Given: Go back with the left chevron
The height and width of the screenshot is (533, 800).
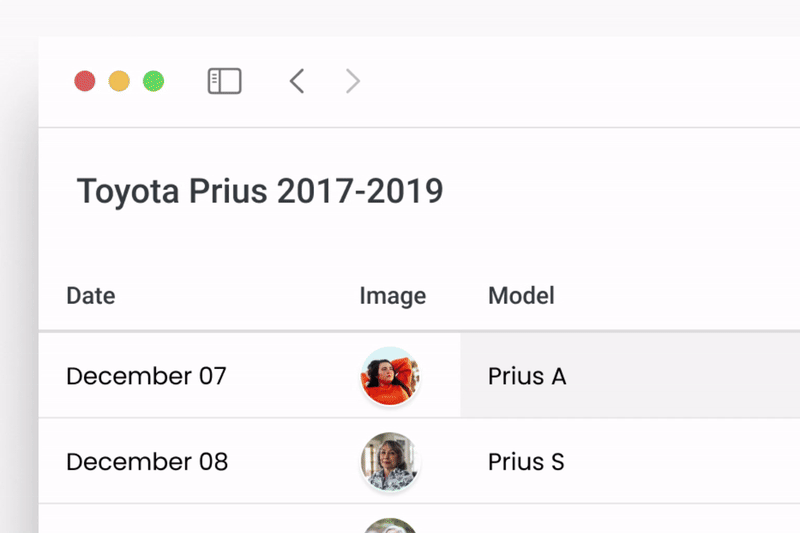Looking at the screenshot, I should 297,81.
